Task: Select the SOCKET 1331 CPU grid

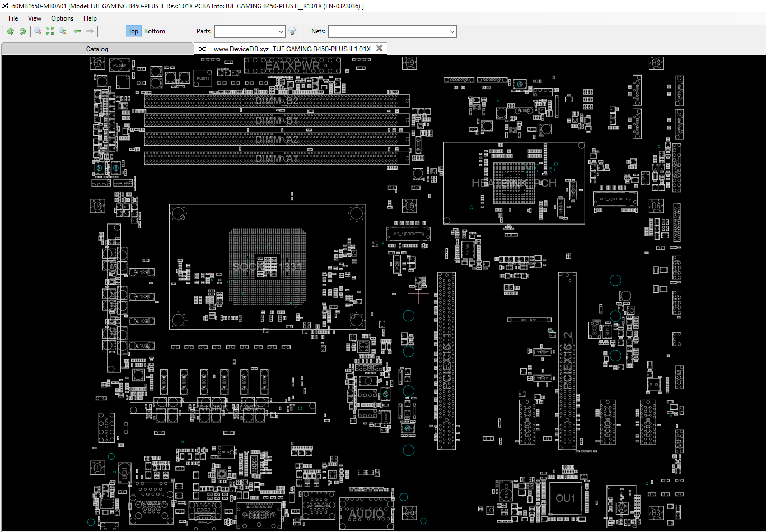Action: 267,267
